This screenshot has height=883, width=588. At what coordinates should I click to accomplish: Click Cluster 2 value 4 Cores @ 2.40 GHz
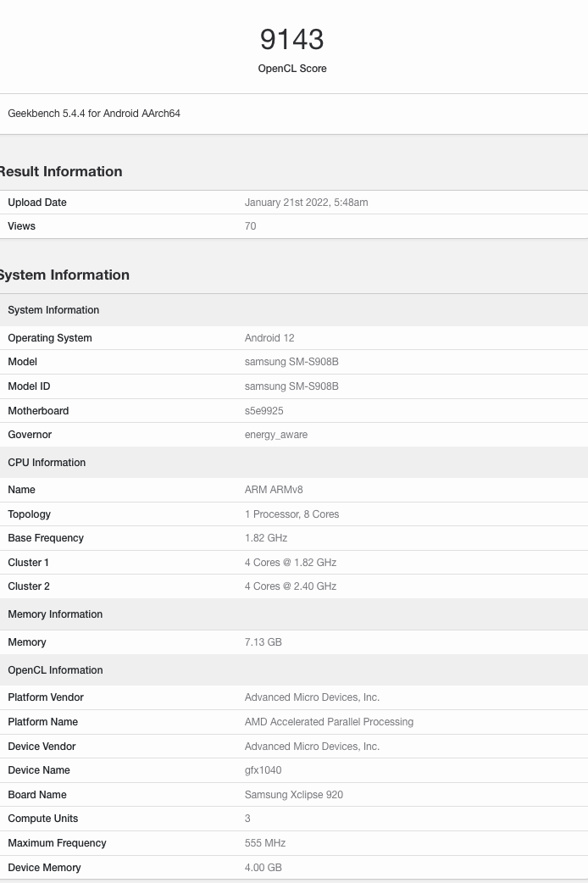[291, 586]
